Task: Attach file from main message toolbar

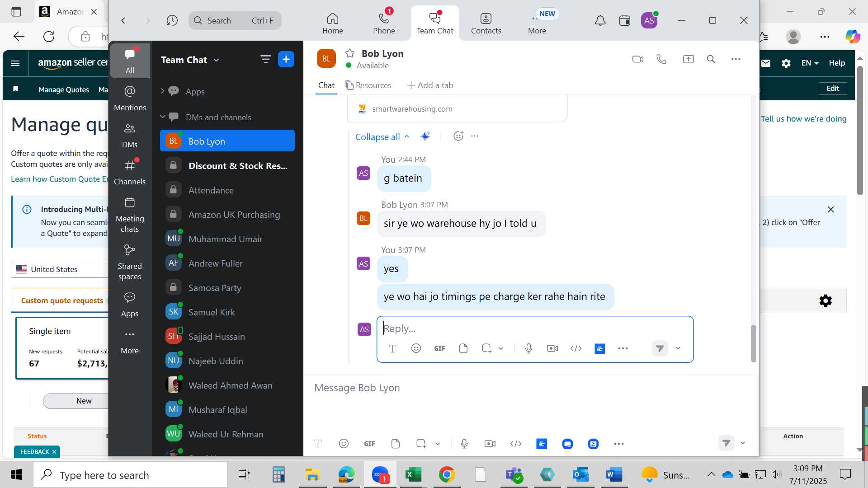Action: click(x=396, y=444)
